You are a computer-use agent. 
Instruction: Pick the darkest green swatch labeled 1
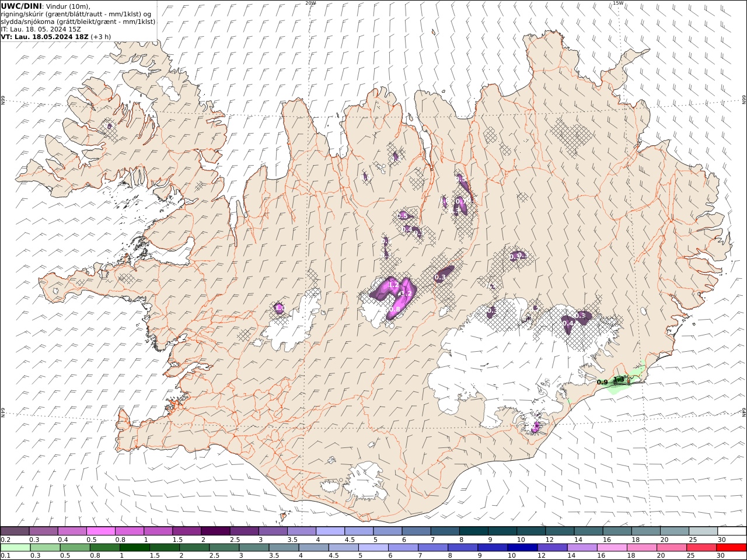pyautogui.click(x=135, y=547)
